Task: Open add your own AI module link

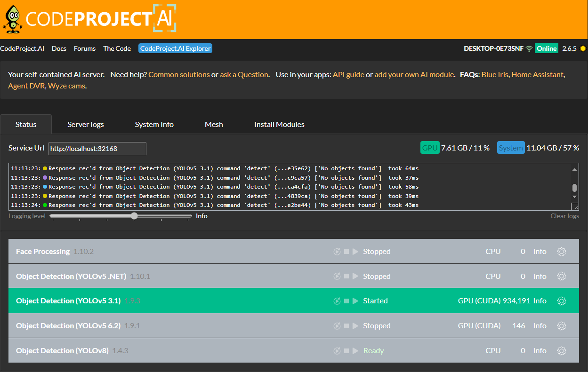Action: [414, 74]
